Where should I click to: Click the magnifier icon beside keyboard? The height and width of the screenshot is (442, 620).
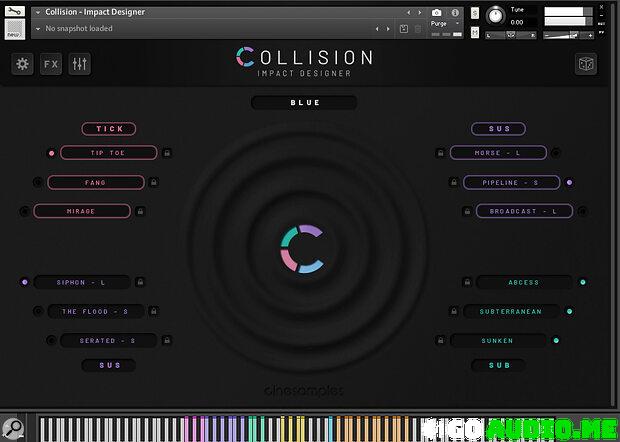tap(13, 429)
